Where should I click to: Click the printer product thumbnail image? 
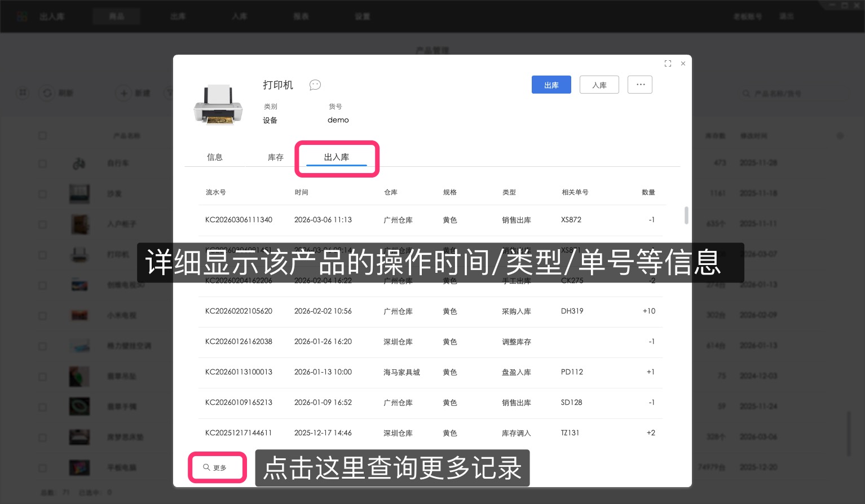coord(218,104)
